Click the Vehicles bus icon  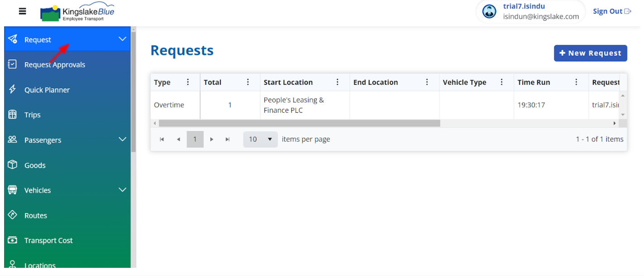[13, 190]
